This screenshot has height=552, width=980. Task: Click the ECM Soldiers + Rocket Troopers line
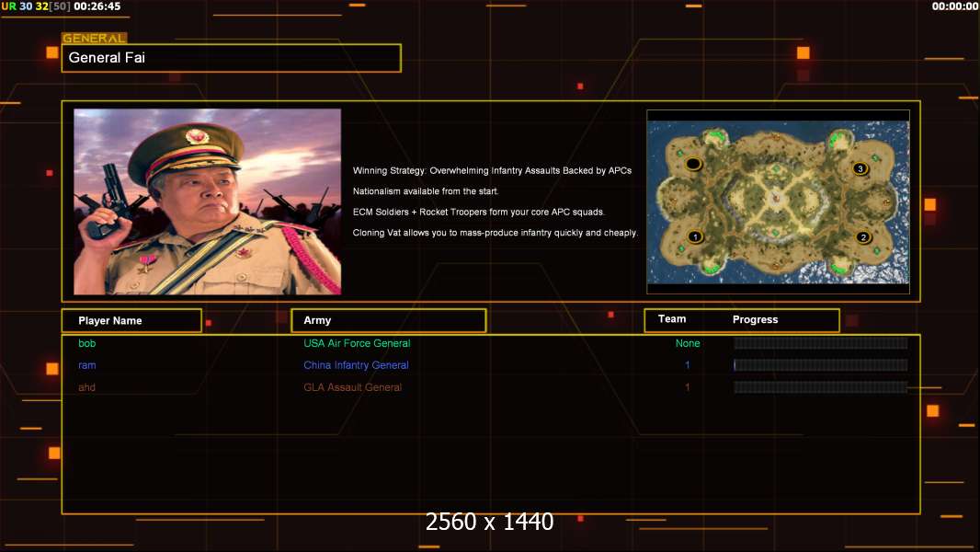478,212
